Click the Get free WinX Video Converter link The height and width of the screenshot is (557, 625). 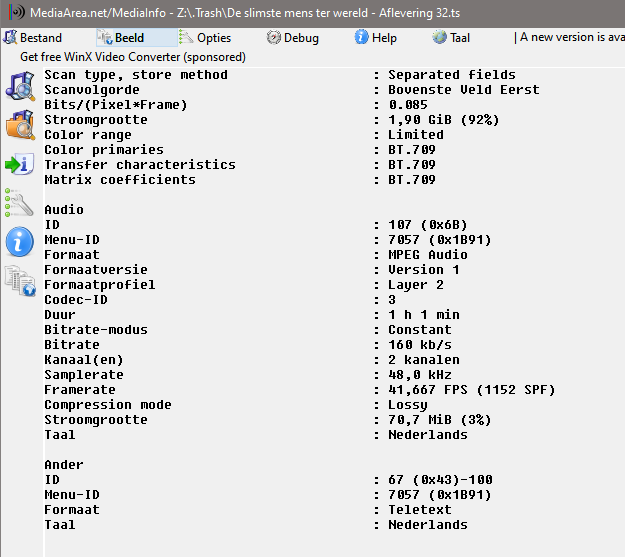click(x=133, y=57)
